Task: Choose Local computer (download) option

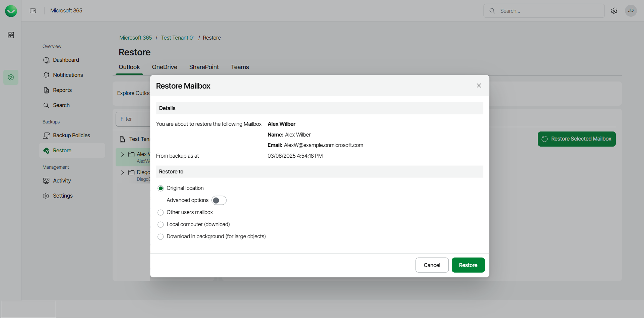Action: point(161,224)
